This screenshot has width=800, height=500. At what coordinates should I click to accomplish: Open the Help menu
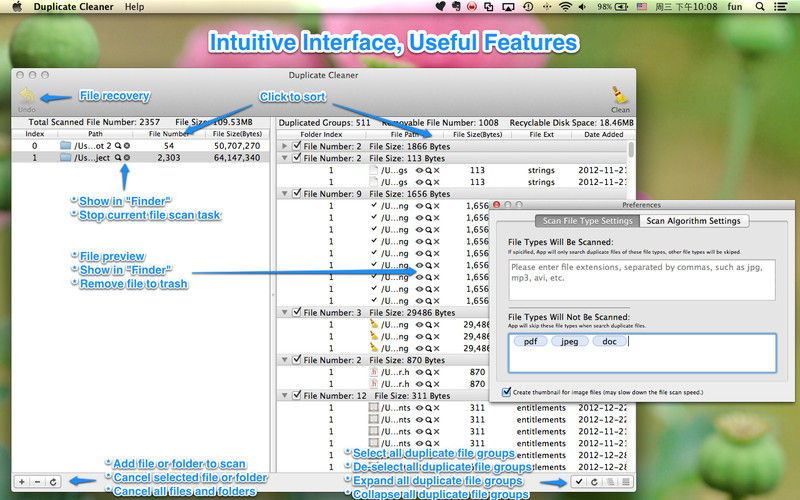(x=135, y=7)
